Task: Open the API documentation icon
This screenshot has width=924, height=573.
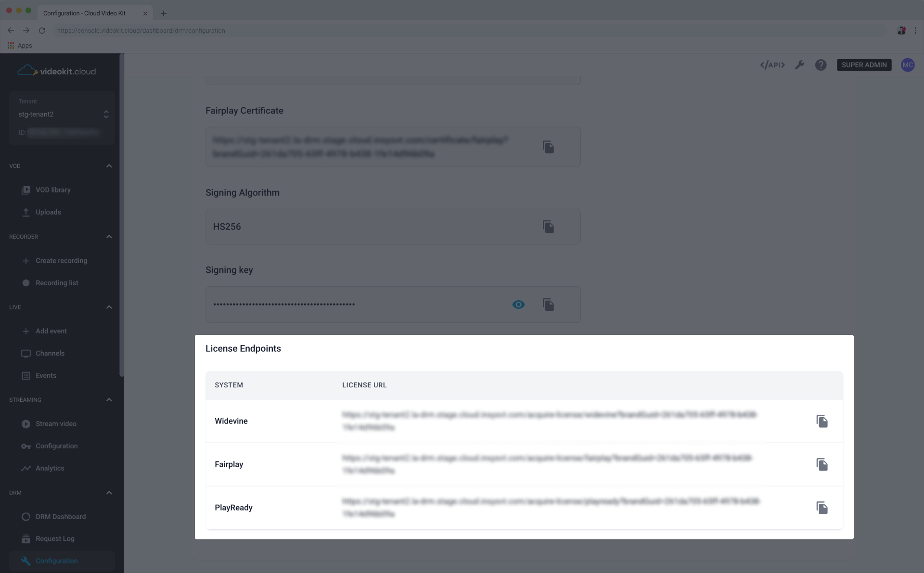Action: pos(772,65)
